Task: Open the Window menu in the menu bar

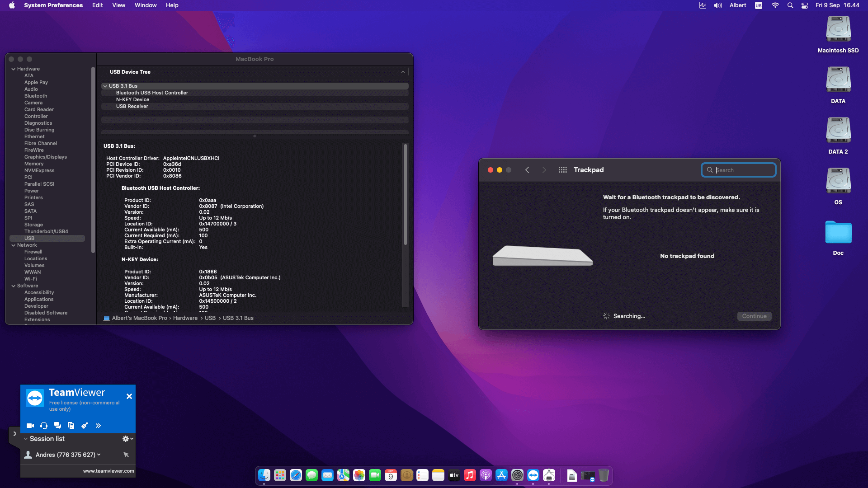Action: (x=145, y=5)
